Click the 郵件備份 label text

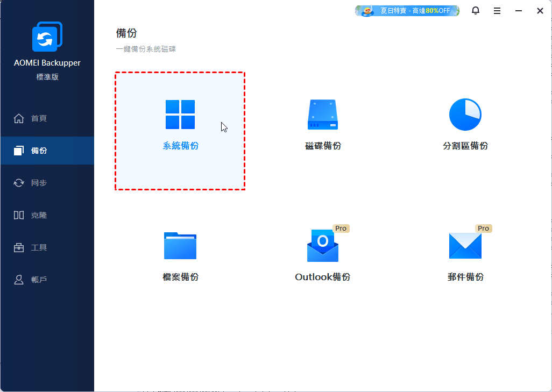(x=465, y=277)
